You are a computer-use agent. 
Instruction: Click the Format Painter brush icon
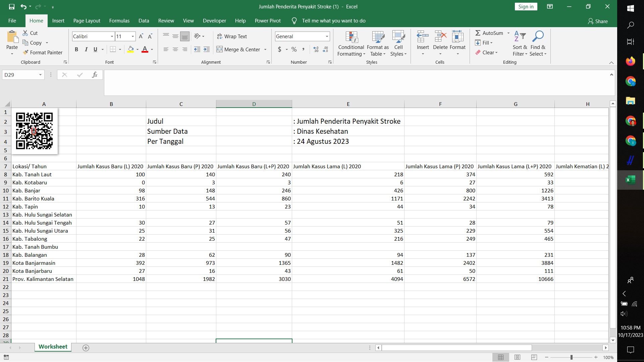click(x=25, y=53)
